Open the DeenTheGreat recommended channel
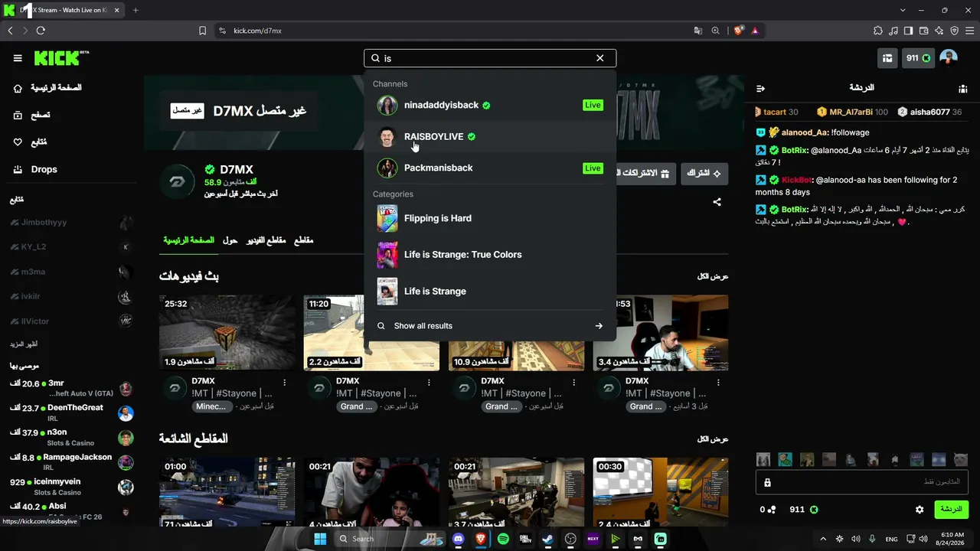980x551 pixels. point(71,413)
